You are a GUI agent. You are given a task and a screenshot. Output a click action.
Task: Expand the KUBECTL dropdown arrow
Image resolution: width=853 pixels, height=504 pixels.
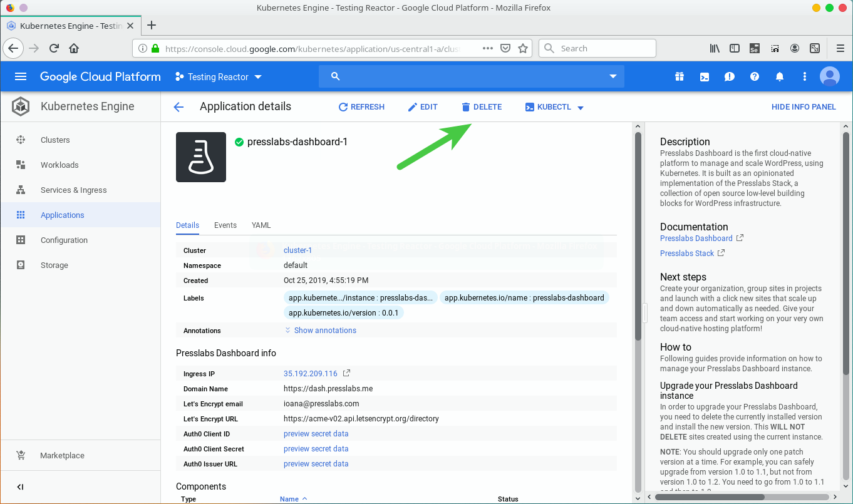point(581,108)
